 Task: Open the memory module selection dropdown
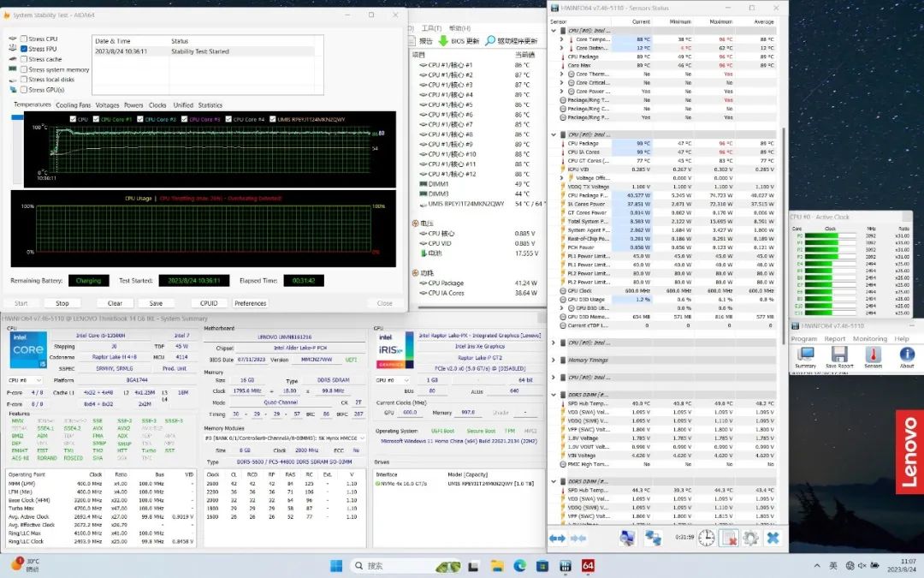coord(285,438)
